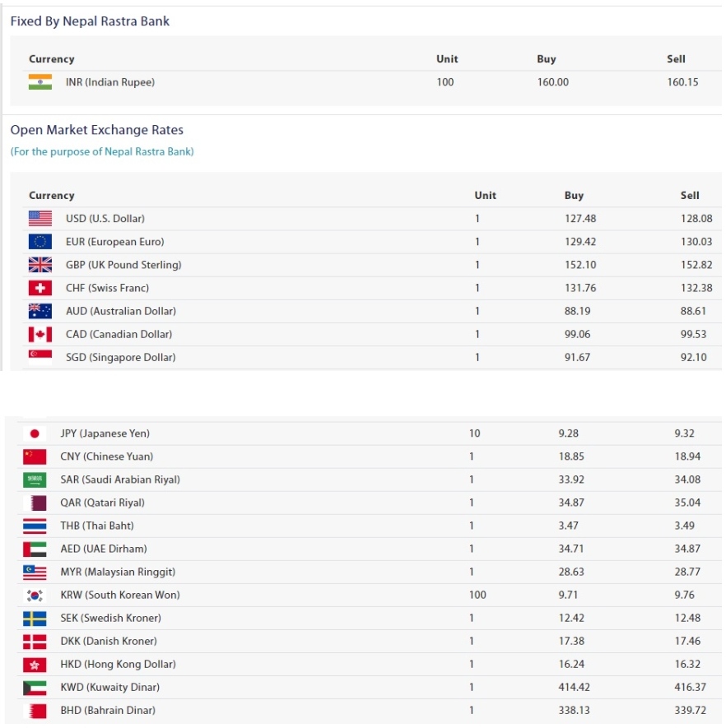The width and height of the screenshot is (726, 728).
Task: Click SGD buy rate 91.67
Action: 577,357
